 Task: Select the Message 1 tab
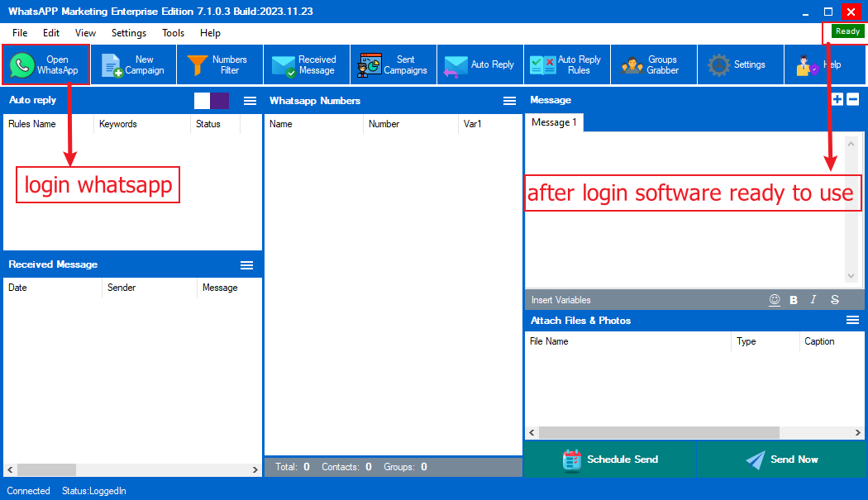(554, 122)
